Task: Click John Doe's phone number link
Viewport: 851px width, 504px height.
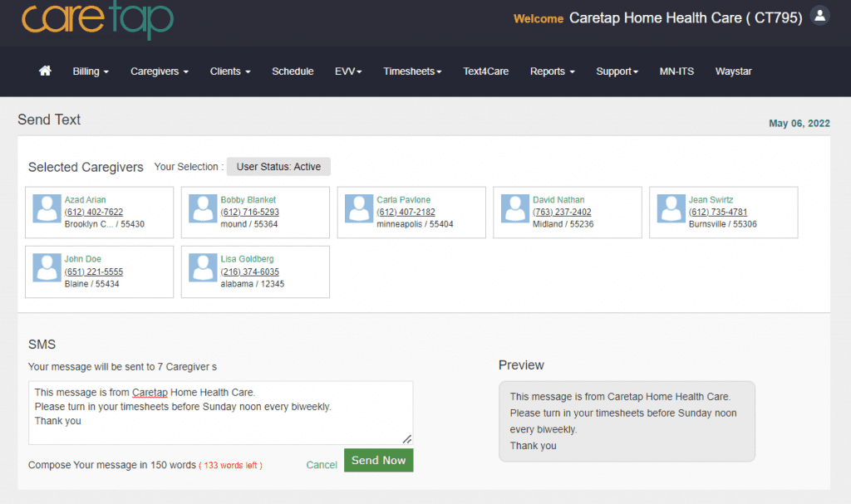Action: [x=93, y=272]
